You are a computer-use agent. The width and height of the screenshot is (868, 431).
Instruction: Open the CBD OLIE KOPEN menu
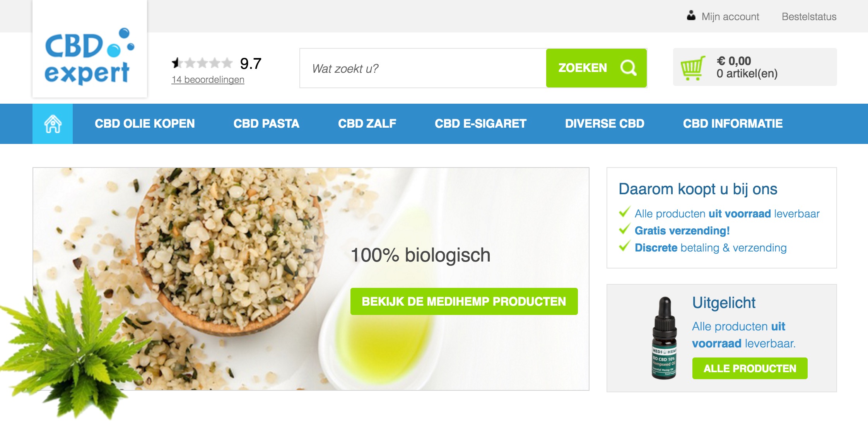(x=145, y=124)
